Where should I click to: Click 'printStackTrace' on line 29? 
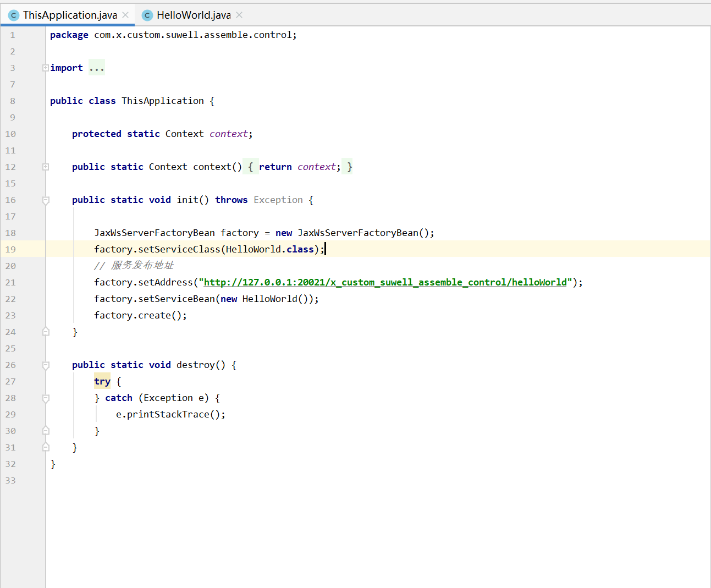tap(168, 414)
